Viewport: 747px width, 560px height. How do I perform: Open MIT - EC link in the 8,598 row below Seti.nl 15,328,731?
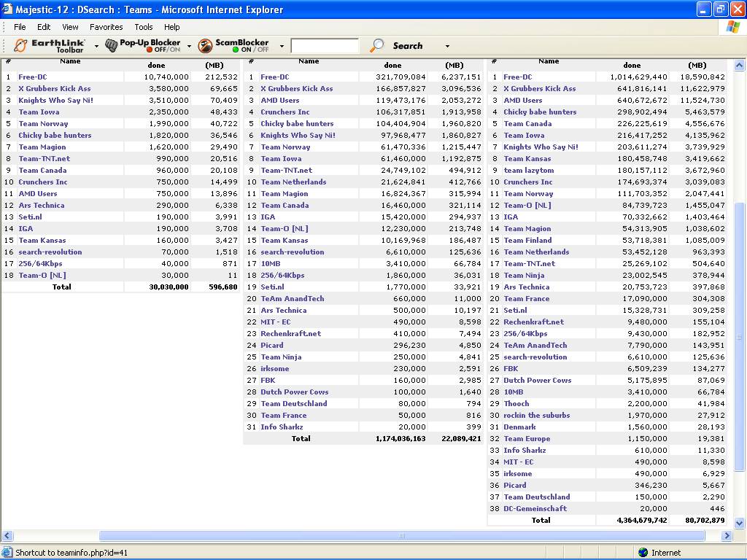point(519,462)
